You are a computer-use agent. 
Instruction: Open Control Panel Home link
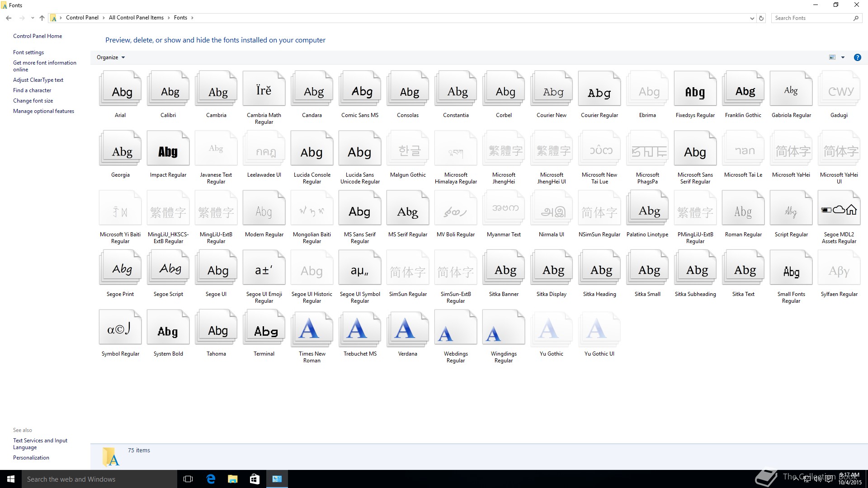[38, 36]
